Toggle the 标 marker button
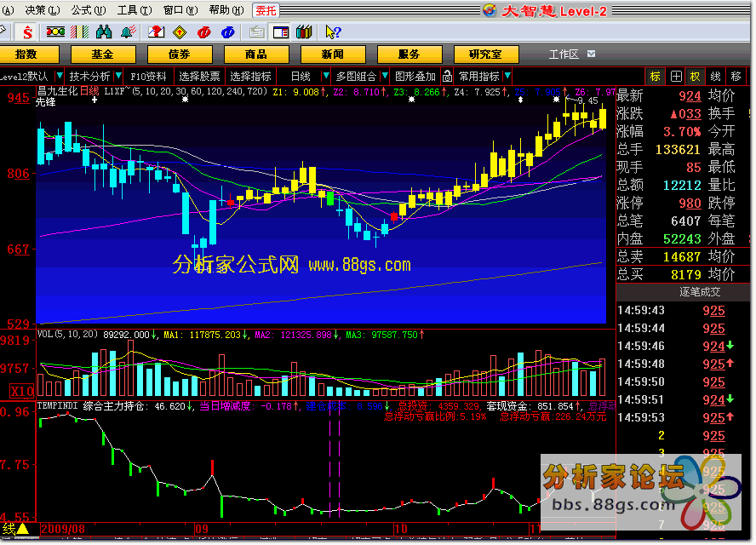The height and width of the screenshot is (545, 756). pos(655,76)
